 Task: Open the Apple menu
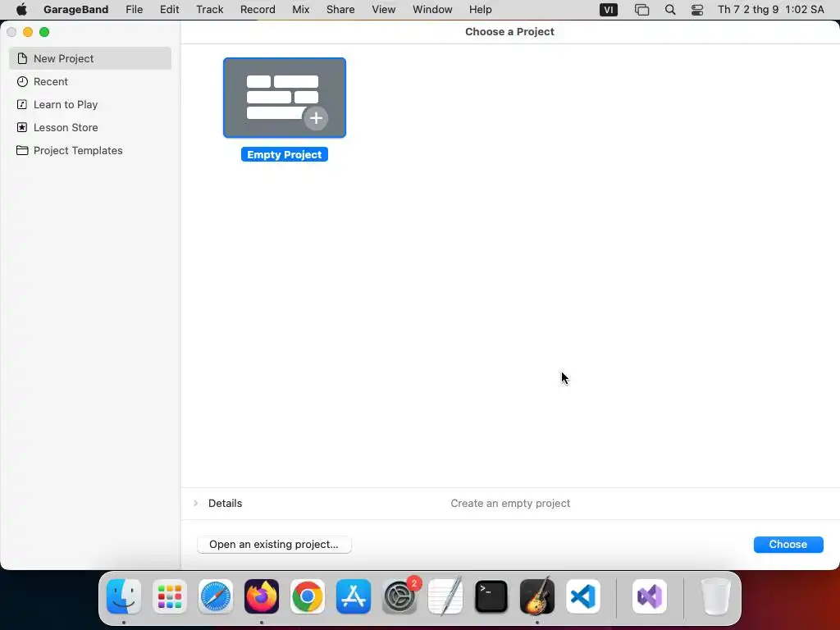tap(21, 10)
